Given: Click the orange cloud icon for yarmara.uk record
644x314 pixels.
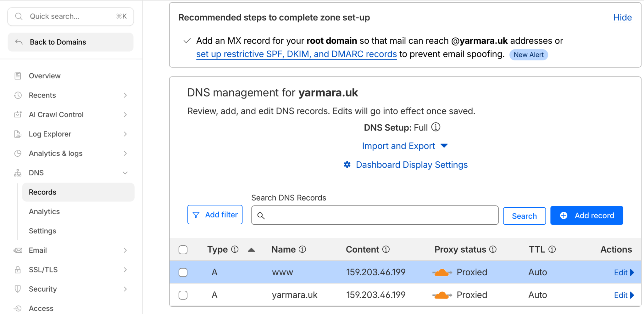Looking at the screenshot, I should (442, 295).
